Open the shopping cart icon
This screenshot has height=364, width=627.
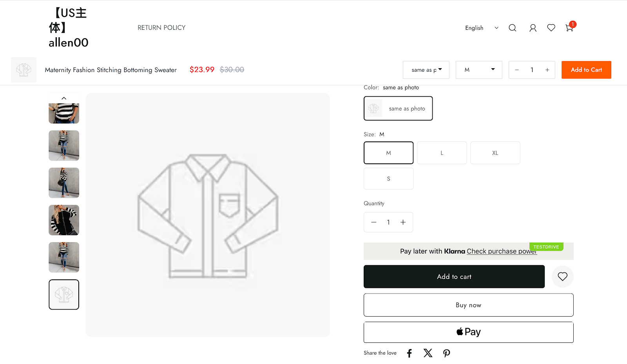[569, 28]
